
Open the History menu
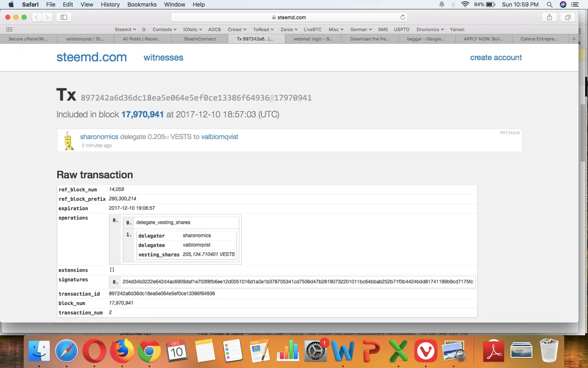tap(110, 5)
